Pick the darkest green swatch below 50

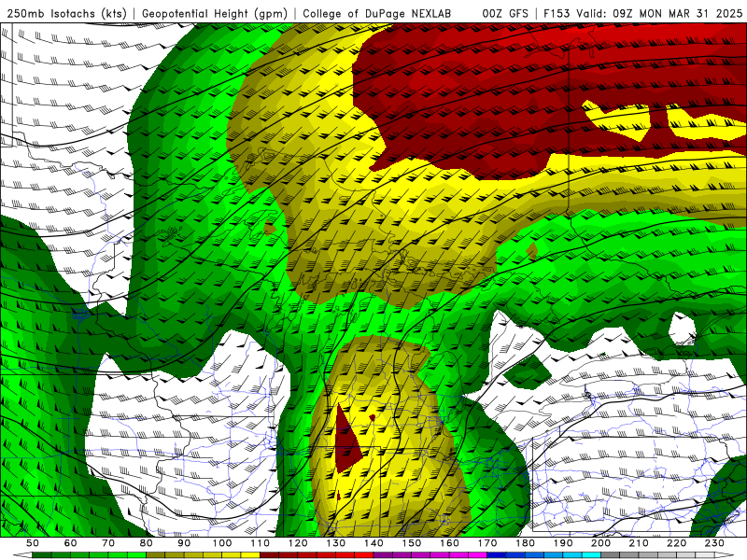tap(41, 555)
